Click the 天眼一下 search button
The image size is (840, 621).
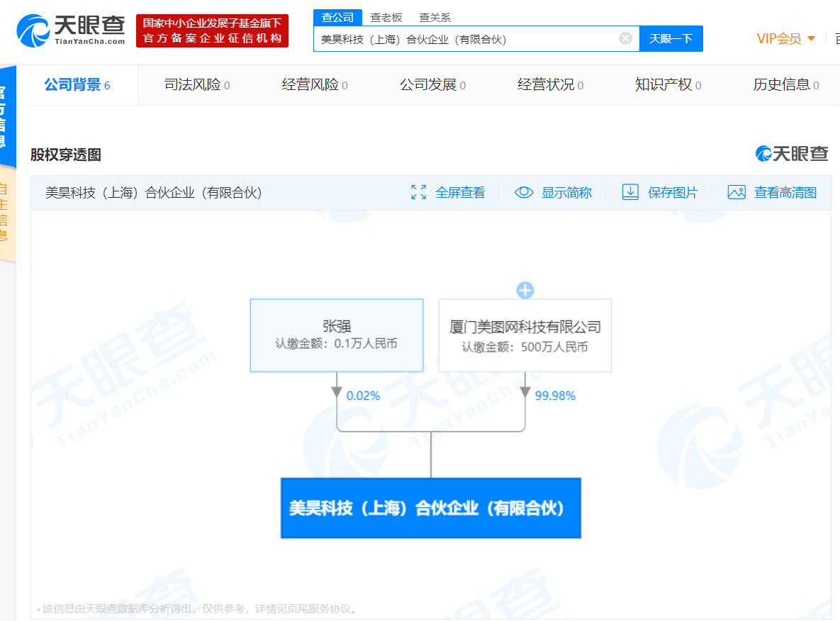(671, 38)
